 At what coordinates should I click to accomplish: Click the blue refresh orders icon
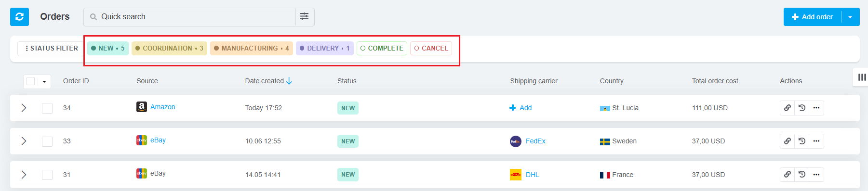19,17
